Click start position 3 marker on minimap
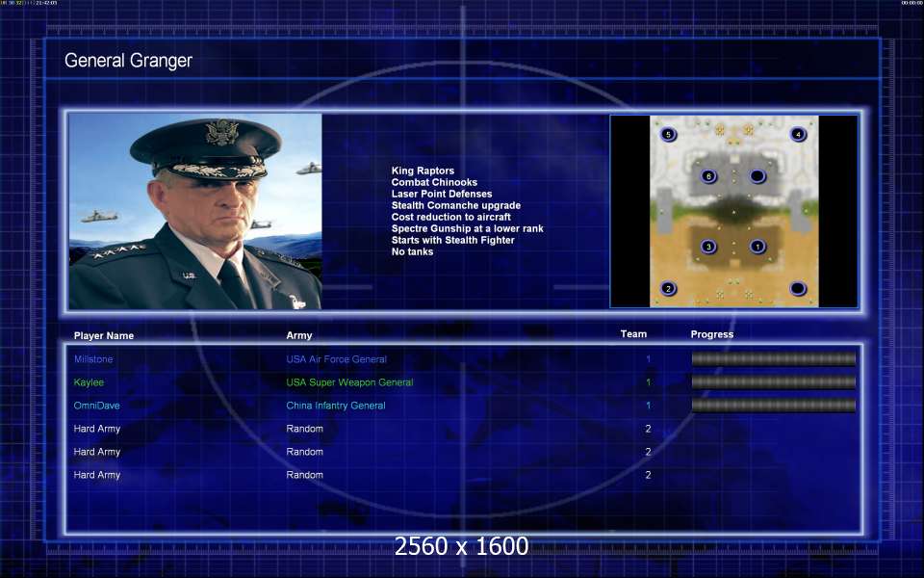The width and height of the screenshot is (924, 578). (x=708, y=247)
